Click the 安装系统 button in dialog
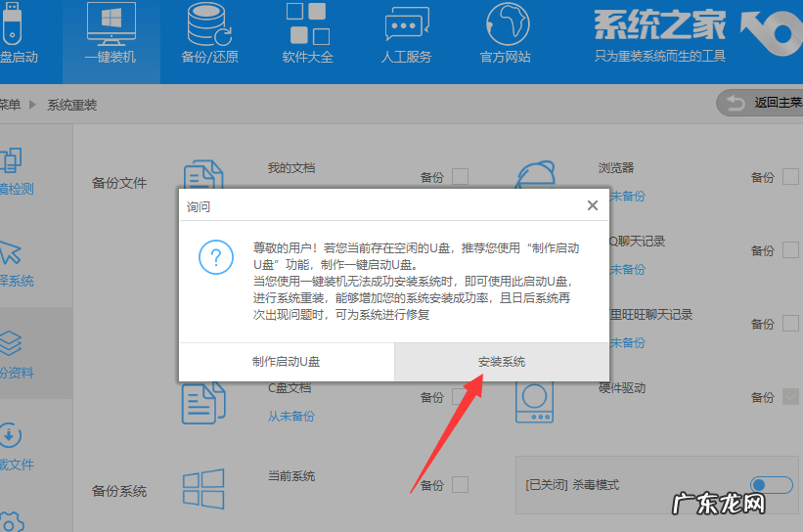 (x=502, y=362)
